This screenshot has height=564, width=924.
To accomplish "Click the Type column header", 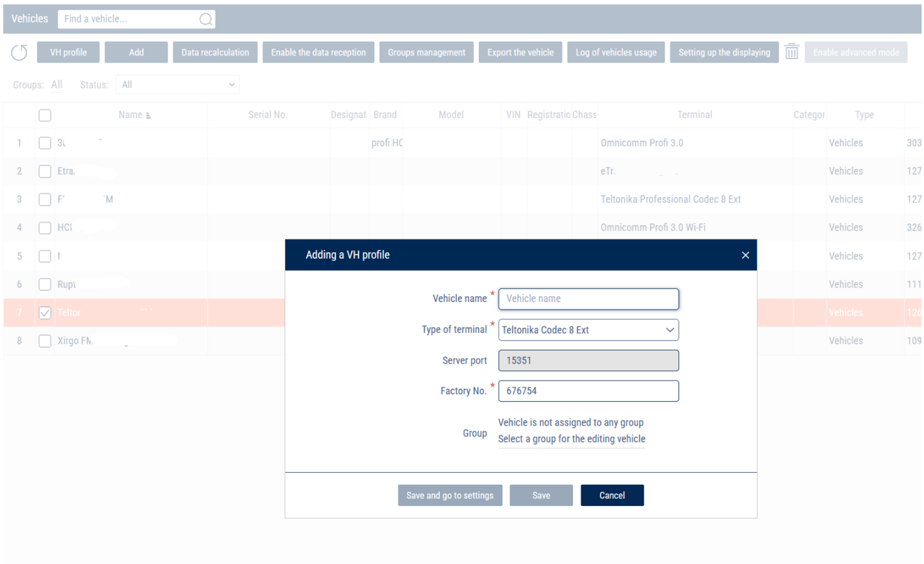I will (x=864, y=115).
